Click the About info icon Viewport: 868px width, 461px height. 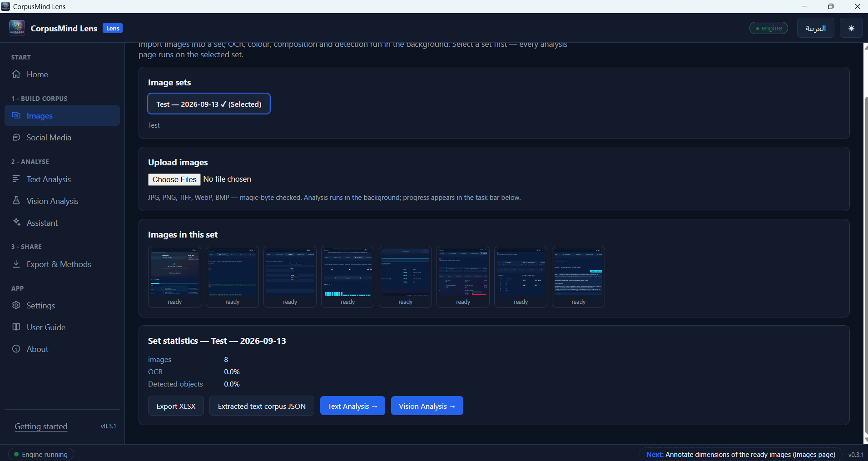(16, 349)
